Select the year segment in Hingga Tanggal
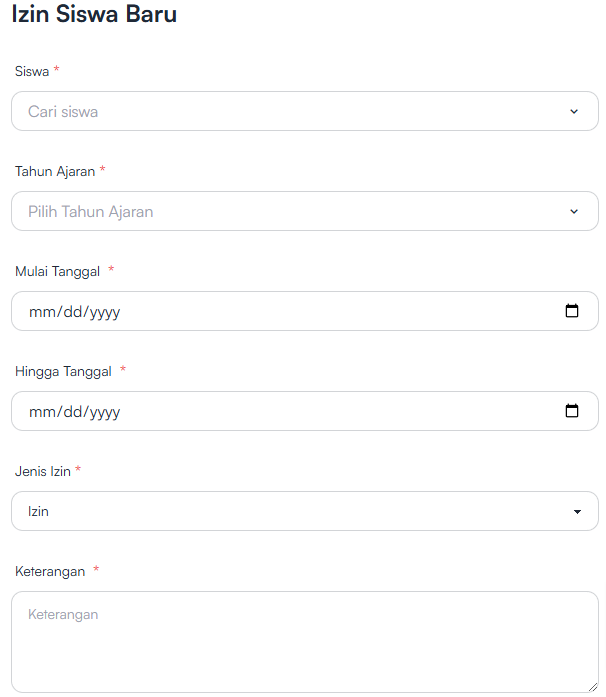Screen dimensions: 606x697 pos(105,412)
